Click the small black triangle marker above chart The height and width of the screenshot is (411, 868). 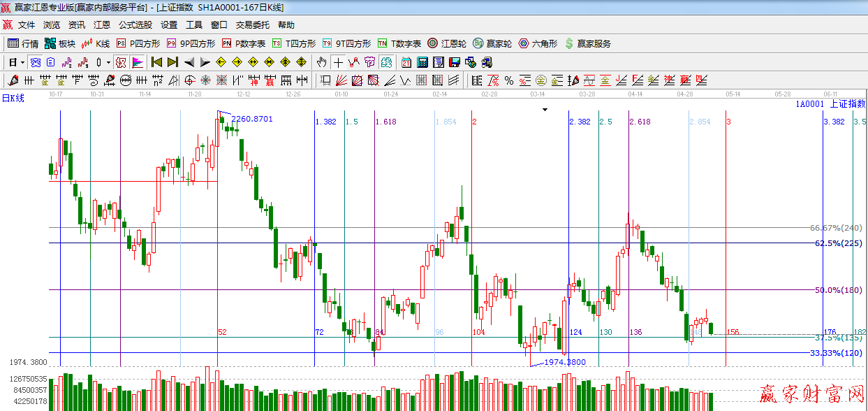click(x=545, y=110)
